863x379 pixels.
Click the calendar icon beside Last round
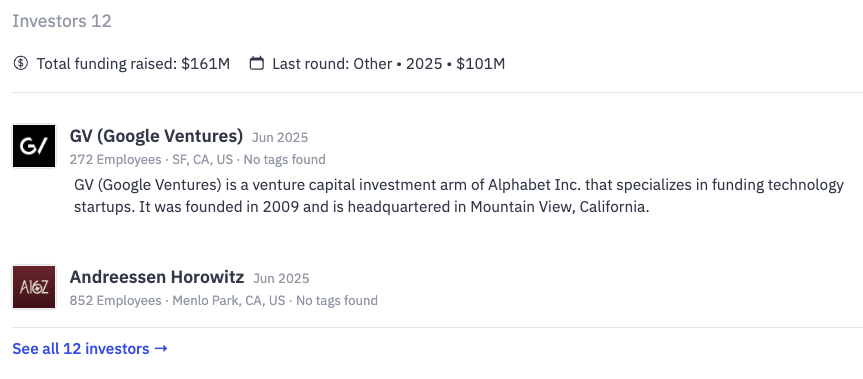pos(256,63)
